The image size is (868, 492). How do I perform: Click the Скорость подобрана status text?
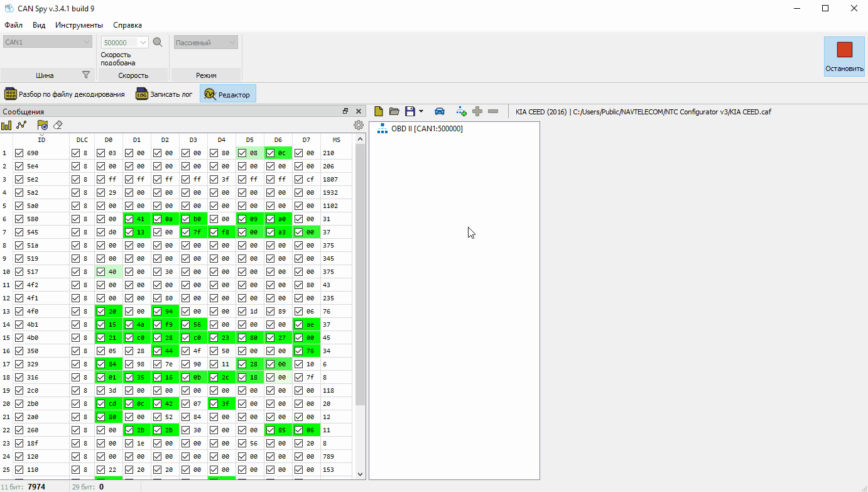click(x=118, y=59)
